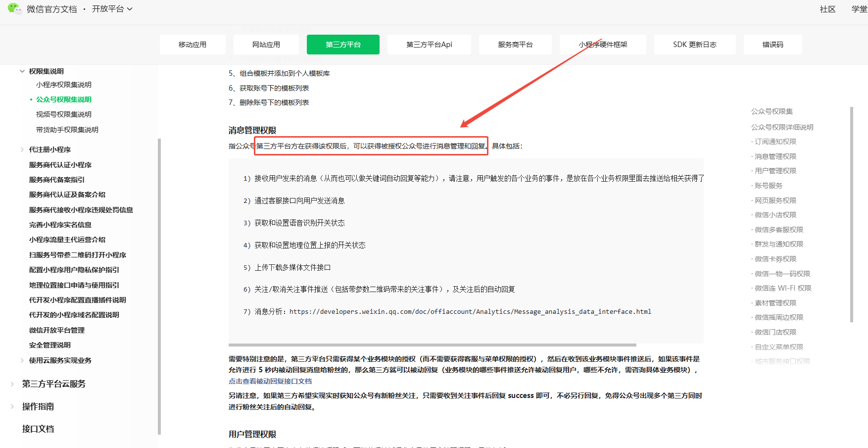The width and height of the screenshot is (868, 448).
Task: Jump to 网页服务权限 in outline
Action: pos(775,200)
